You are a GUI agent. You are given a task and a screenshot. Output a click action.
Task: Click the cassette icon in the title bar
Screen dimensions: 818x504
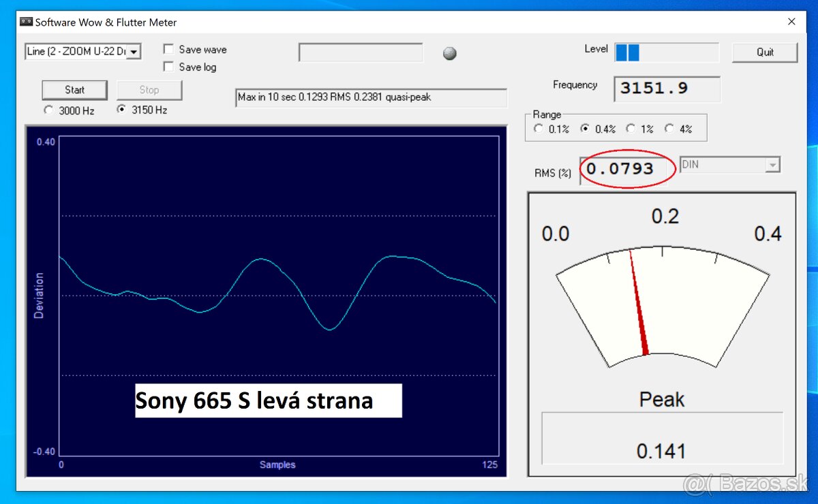coord(25,21)
